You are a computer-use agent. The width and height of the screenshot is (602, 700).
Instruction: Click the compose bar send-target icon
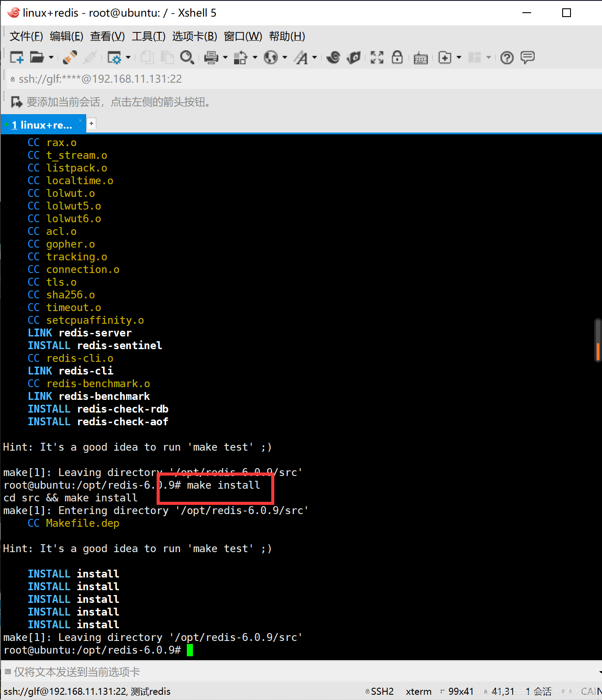point(7,672)
